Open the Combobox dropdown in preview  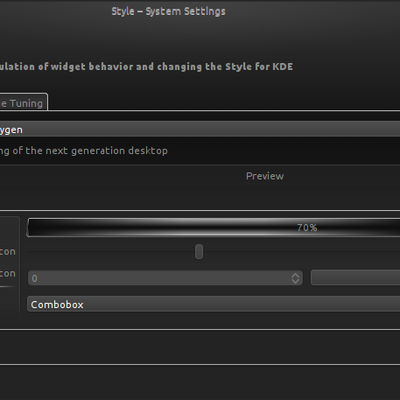(x=213, y=304)
